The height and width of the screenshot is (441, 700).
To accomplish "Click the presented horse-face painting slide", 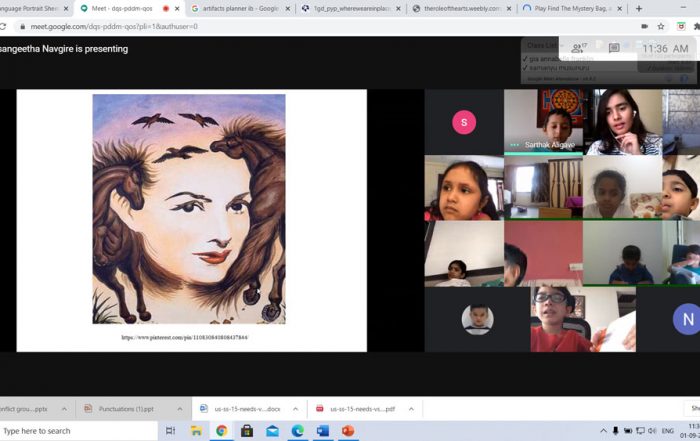I will click(x=189, y=209).
